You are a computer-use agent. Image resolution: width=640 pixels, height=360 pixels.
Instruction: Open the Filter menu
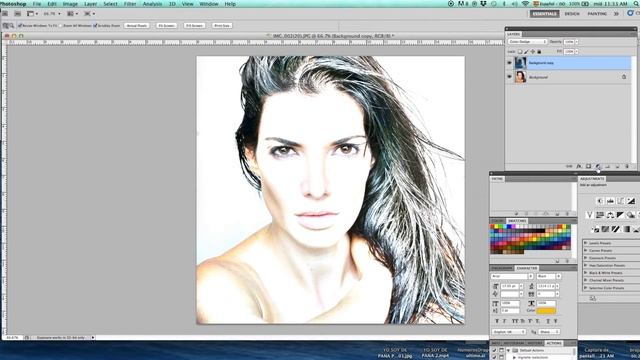(x=130, y=4)
